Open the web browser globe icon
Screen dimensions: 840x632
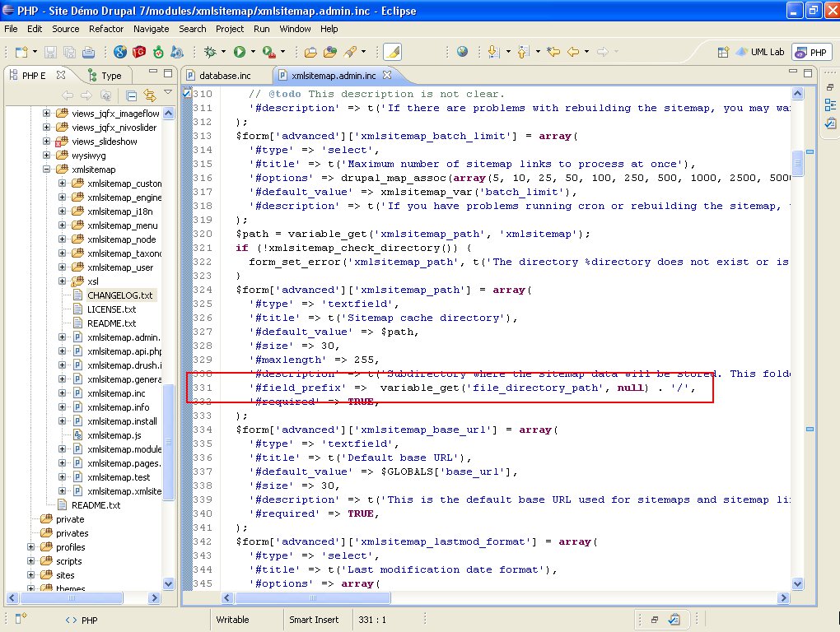point(462,51)
